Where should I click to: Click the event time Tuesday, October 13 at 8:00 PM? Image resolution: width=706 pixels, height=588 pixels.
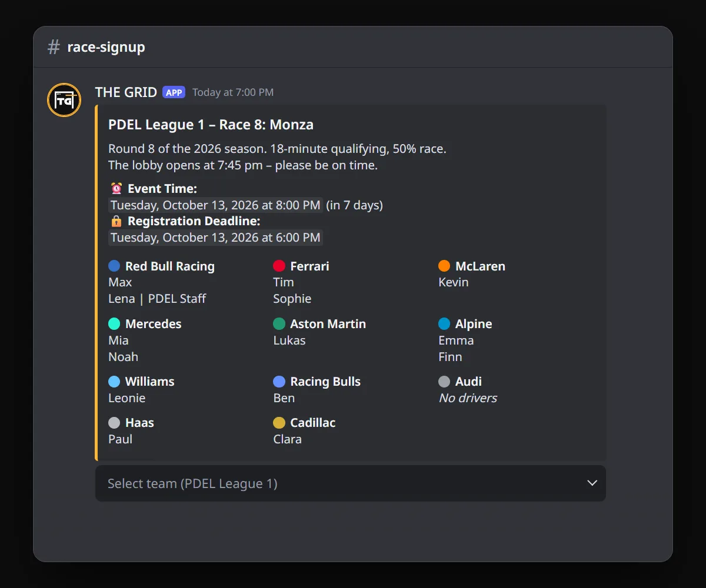pos(215,205)
